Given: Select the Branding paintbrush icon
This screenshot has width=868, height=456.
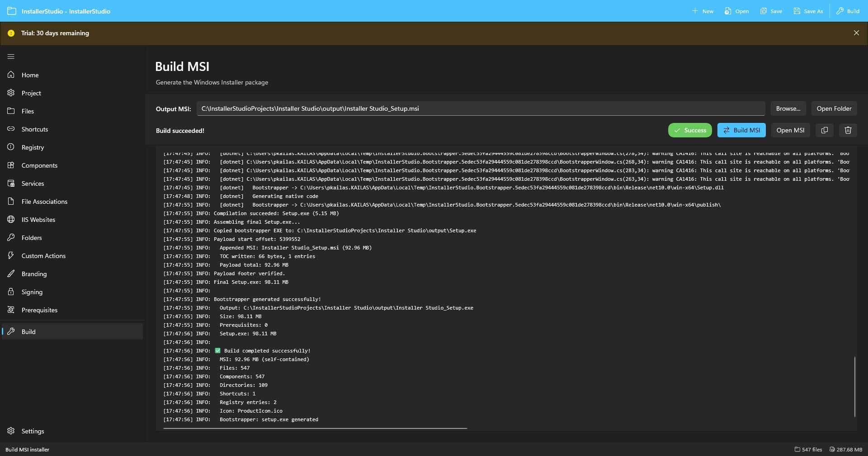Looking at the screenshot, I should [x=10, y=274].
